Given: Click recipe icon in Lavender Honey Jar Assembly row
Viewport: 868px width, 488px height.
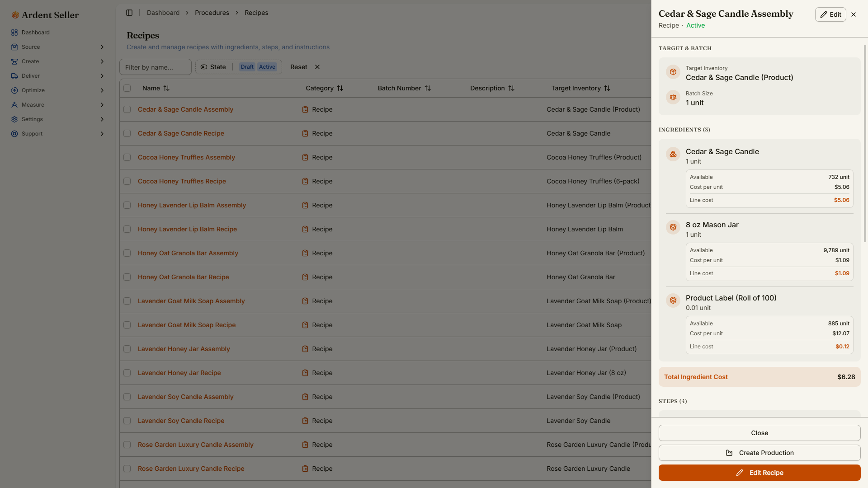Looking at the screenshot, I should click(x=305, y=349).
